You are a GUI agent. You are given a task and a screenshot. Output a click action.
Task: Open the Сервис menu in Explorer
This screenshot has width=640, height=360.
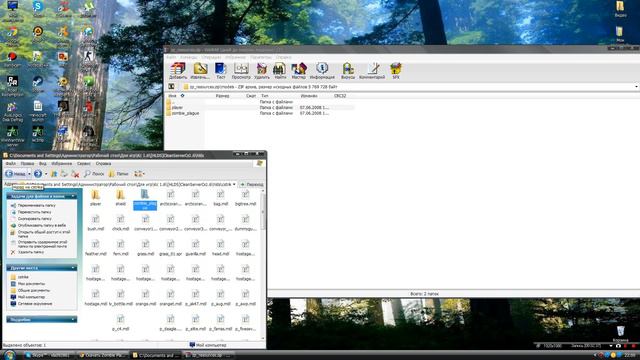84,164
